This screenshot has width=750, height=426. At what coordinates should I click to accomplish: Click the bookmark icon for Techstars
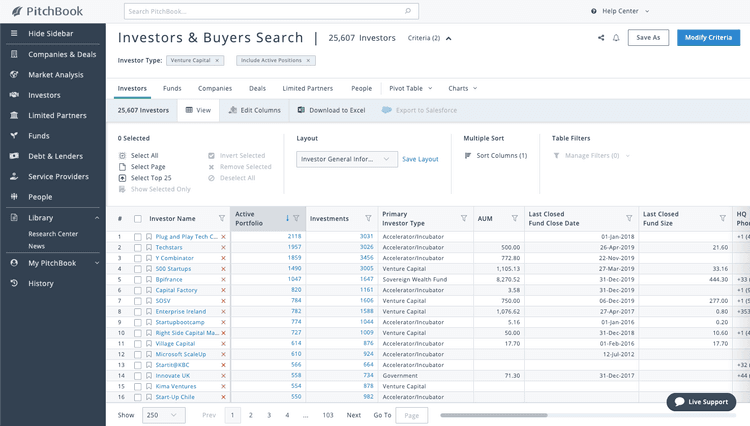click(x=149, y=247)
